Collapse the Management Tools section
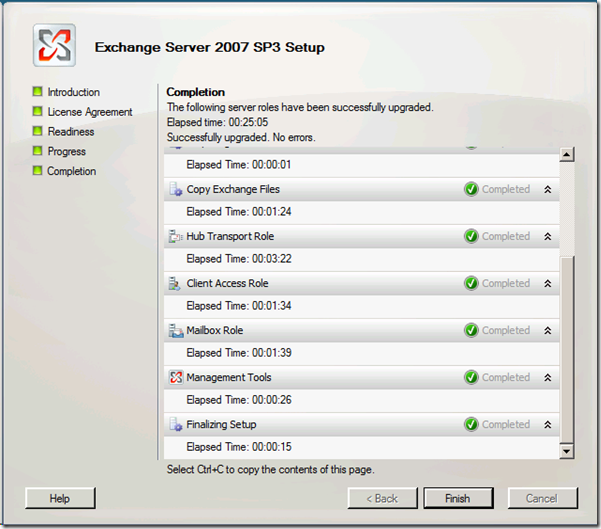 click(548, 378)
